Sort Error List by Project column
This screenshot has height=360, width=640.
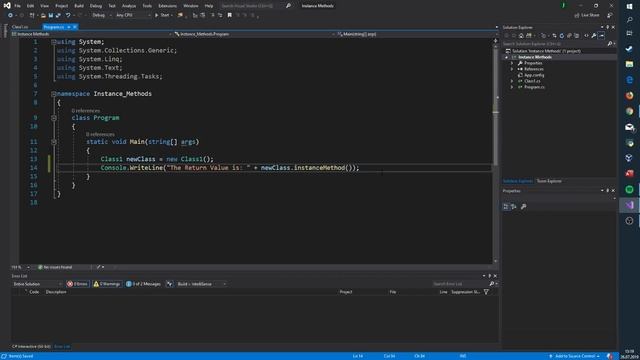tap(346, 292)
